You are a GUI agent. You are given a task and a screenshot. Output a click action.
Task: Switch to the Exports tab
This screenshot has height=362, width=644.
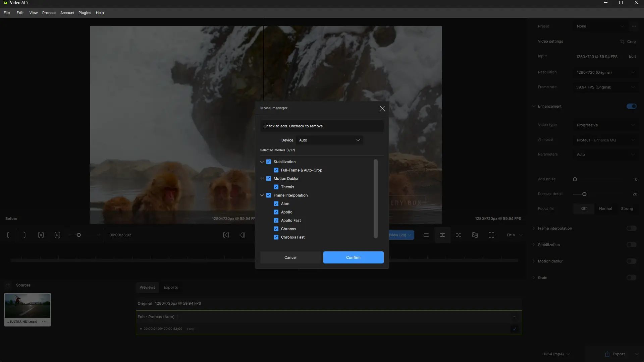click(x=170, y=287)
